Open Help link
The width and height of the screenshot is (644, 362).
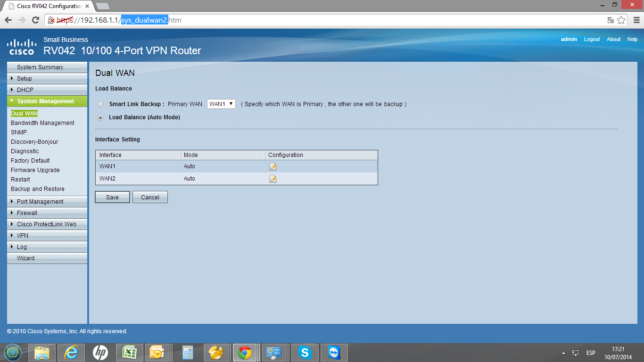click(632, 40)
